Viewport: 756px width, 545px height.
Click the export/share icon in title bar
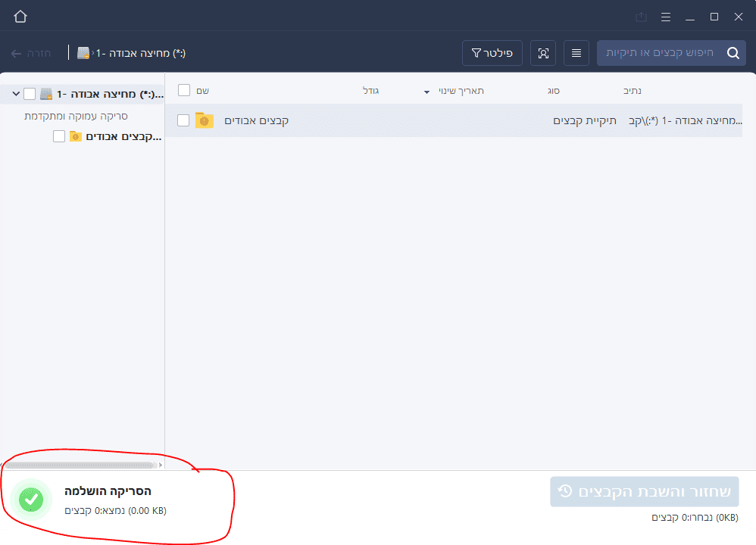641,17
